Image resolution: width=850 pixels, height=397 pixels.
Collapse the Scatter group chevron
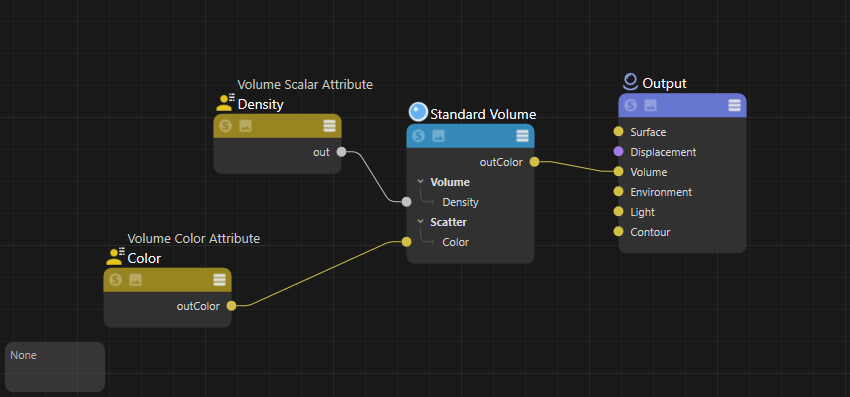pos(420,222)
